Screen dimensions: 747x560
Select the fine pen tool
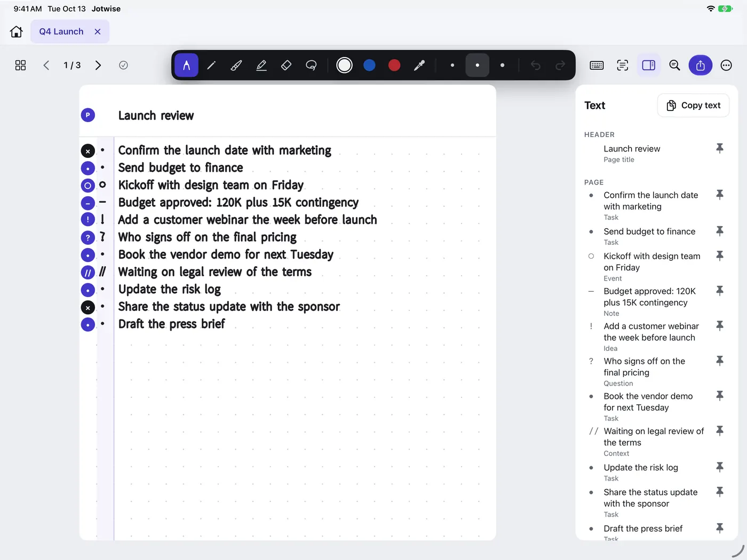[x=211, y=65]
